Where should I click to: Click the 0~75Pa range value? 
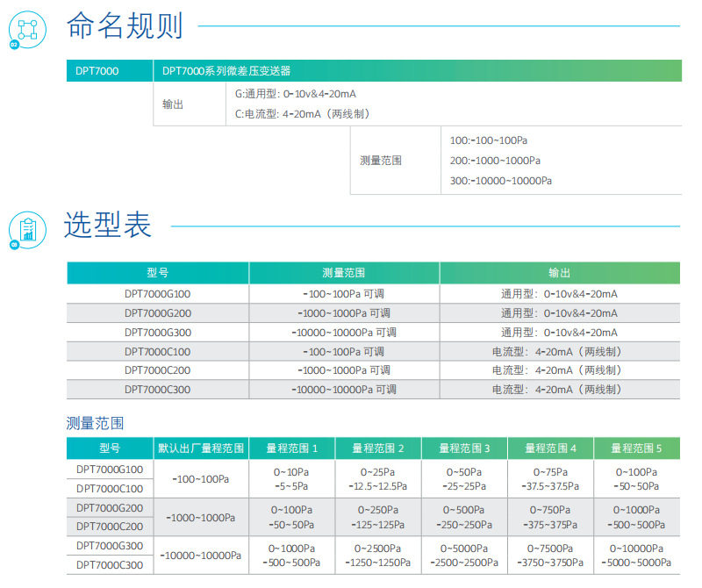[550, 472]
